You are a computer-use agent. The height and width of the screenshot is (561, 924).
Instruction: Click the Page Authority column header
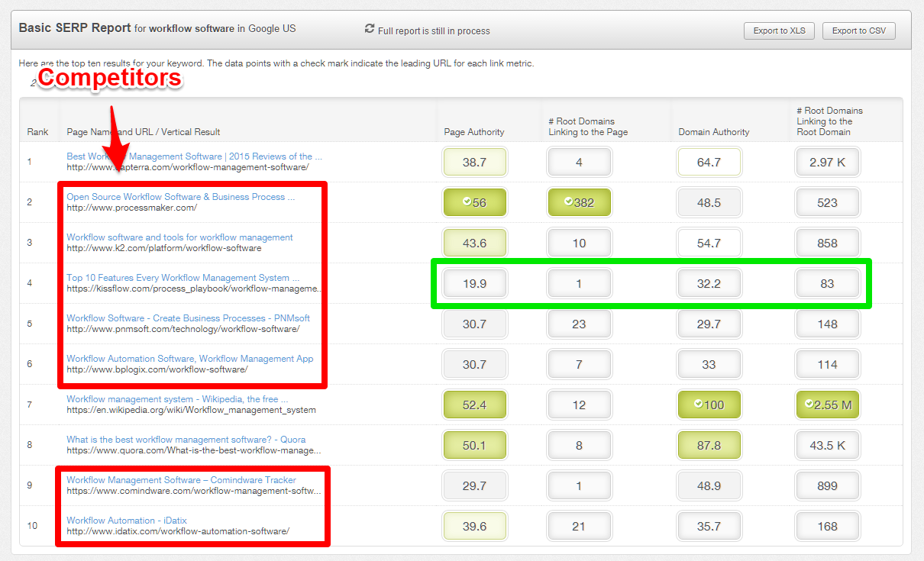click(474, 132)
